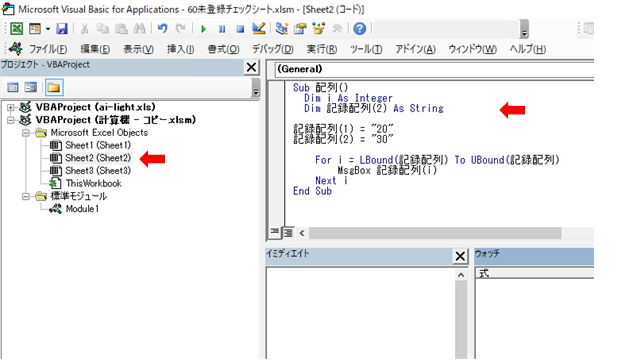Image resolution: width=640 pixels, height=360 pixels.
Task: Click the standard toolbar options arrow
Action: tap(524, 29)
